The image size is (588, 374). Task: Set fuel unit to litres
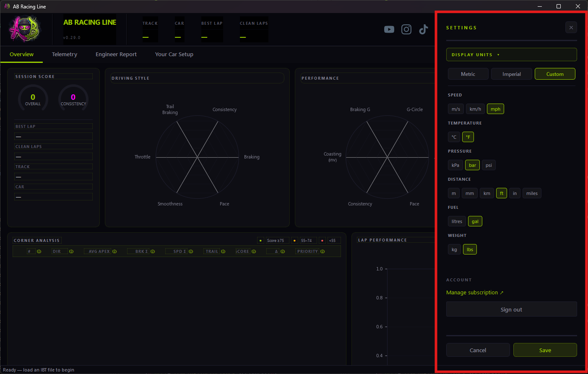pos(457,221)
